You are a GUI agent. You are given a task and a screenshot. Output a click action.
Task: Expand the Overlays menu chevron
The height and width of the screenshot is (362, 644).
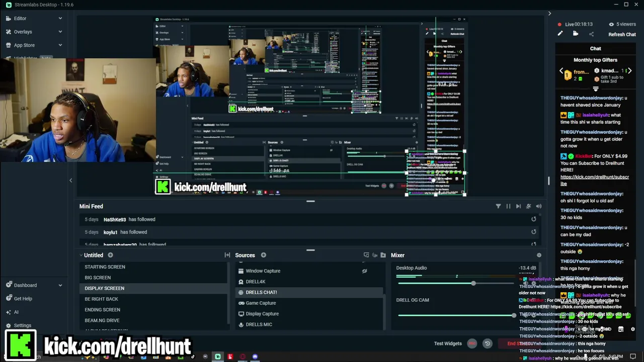[x=60, y=32]
